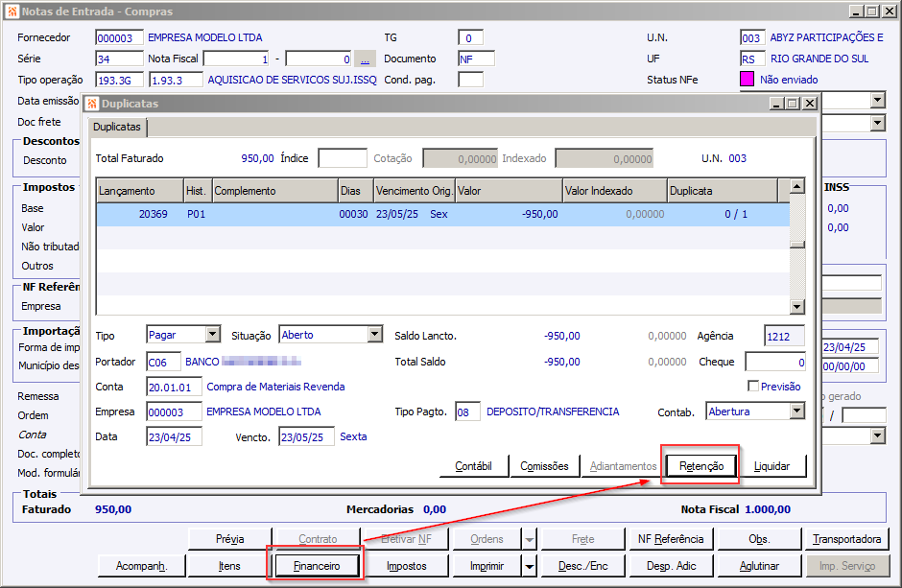The image size is (902, 588).
Task: Click the magenta Status NFe color box
Action: (747, 80)
